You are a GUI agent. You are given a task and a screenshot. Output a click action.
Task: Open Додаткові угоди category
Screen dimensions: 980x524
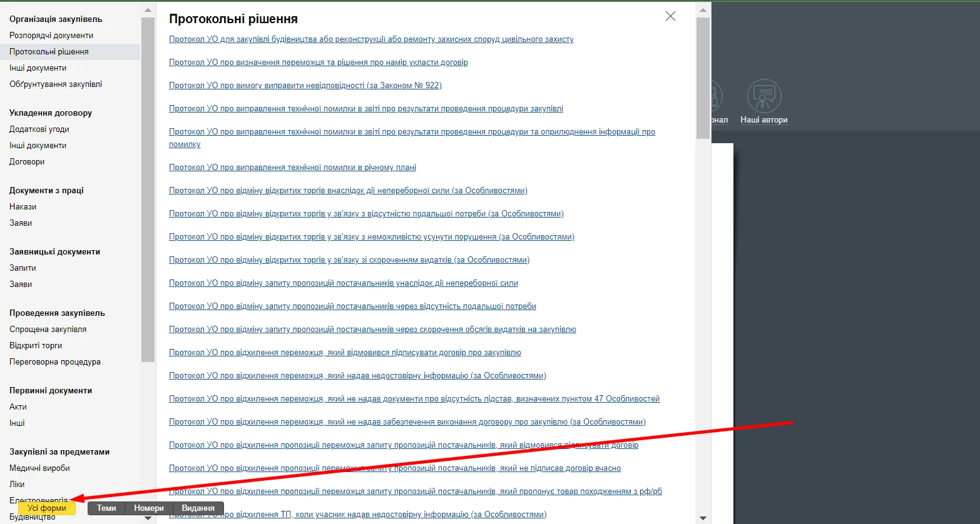39,129
